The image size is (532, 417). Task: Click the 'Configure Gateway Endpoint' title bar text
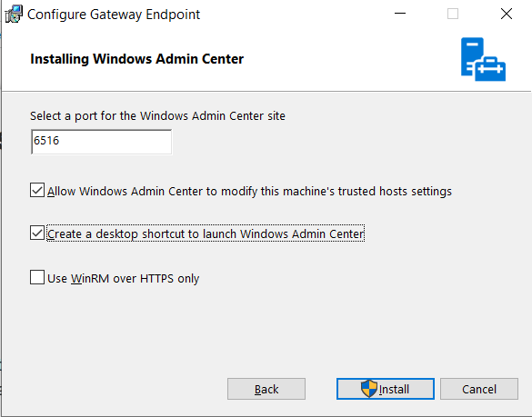(114, 15)
